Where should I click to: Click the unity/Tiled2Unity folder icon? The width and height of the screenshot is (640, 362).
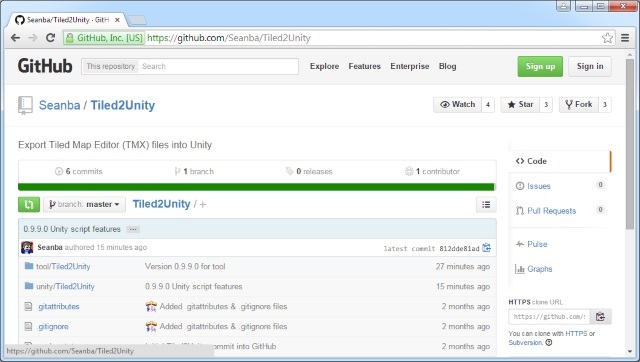click(29, 286)
